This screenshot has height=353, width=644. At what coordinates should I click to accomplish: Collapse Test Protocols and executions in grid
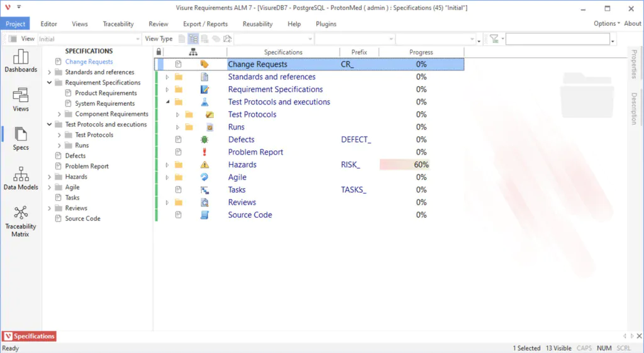point(167,102)
